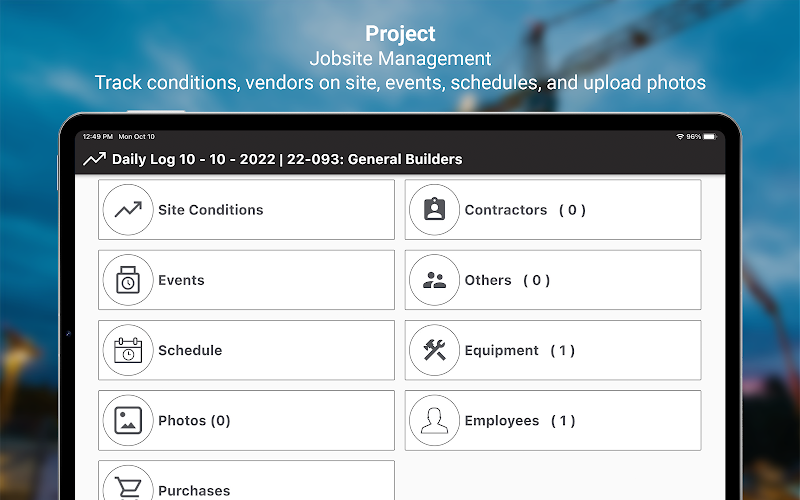This screenshot has height=500, width=800.
Task: Tap the Site Conditions trend arrow icon
Action: click(128, 210)
